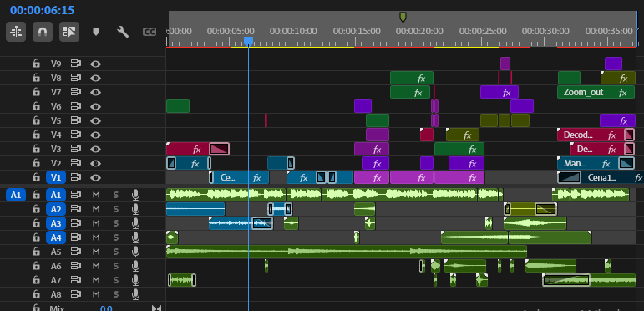Toggle sync lock on A5 track
Viewport: 644px width, 311px height.
pos(75,252)
